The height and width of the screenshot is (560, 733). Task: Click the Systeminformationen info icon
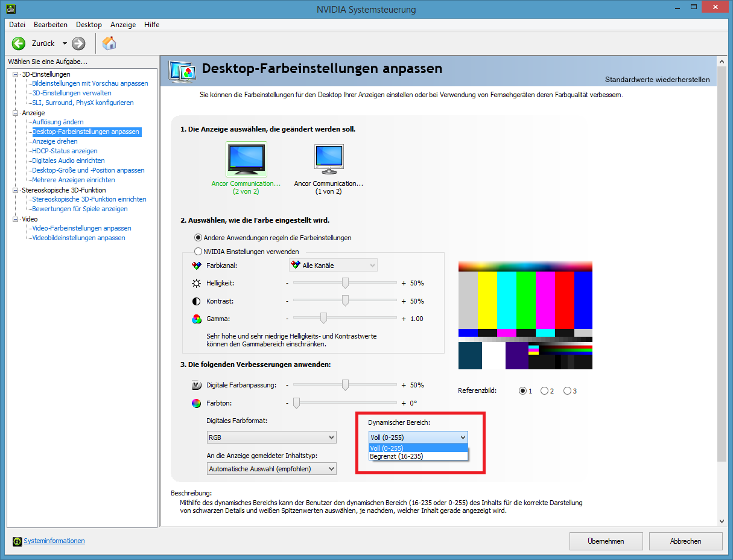click(17, 541)
